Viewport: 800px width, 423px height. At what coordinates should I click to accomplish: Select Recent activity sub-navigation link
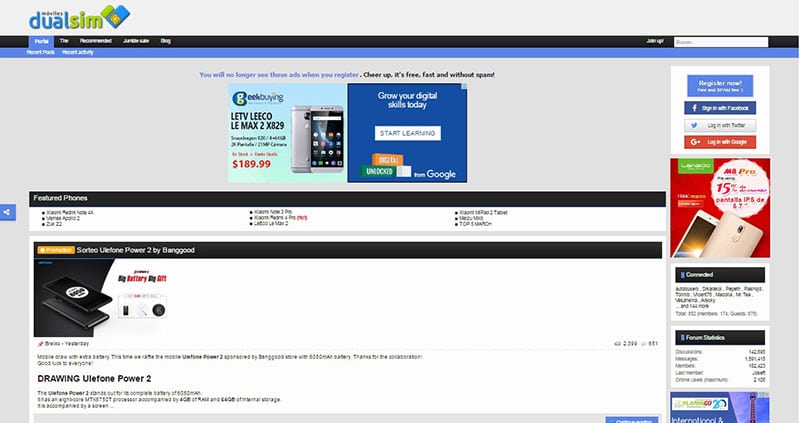pos(78,52)
